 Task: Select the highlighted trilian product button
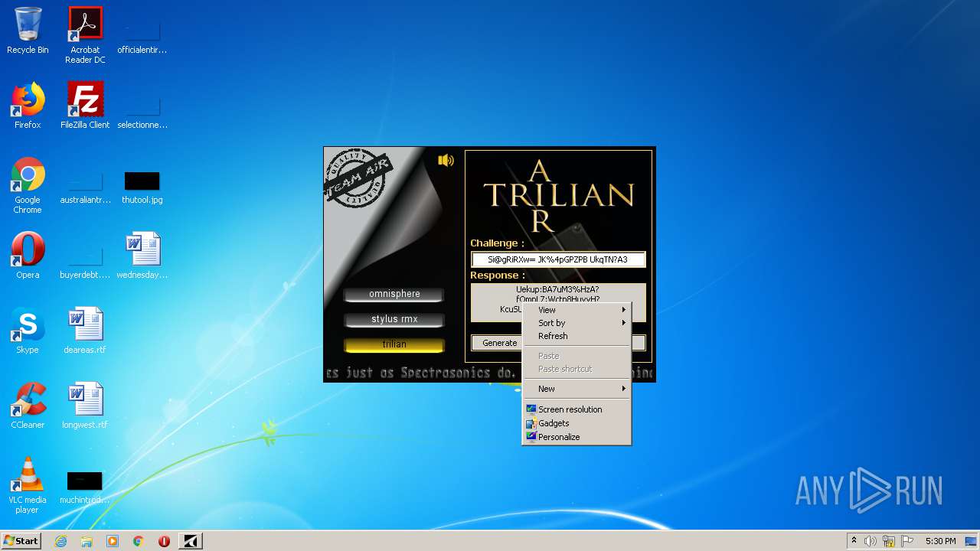[394, 344]
